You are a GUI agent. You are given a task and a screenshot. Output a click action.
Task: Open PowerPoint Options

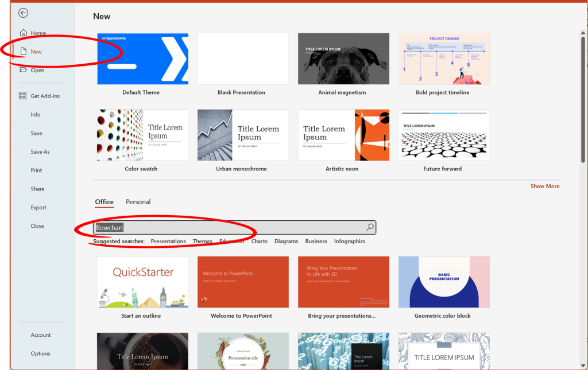(41, 353)
